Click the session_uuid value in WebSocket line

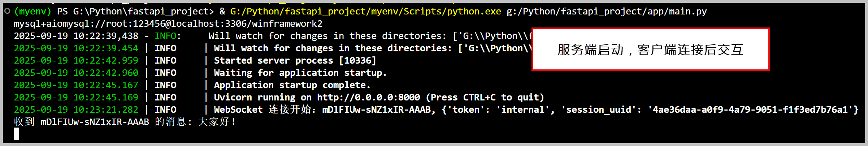[750, 110]
